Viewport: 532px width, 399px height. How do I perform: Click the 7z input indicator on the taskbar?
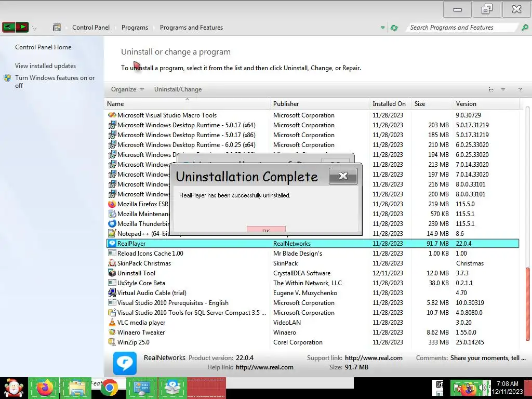pyautogui.click(x=440, y=385)
